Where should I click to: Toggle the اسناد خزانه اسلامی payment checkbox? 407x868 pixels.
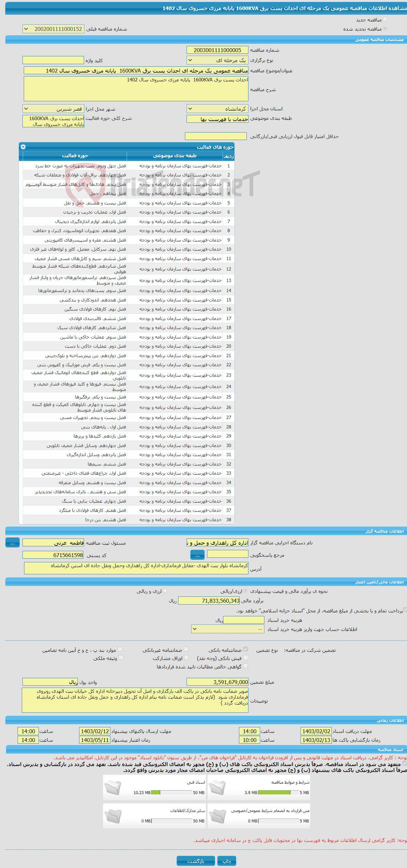pos(405,609)
